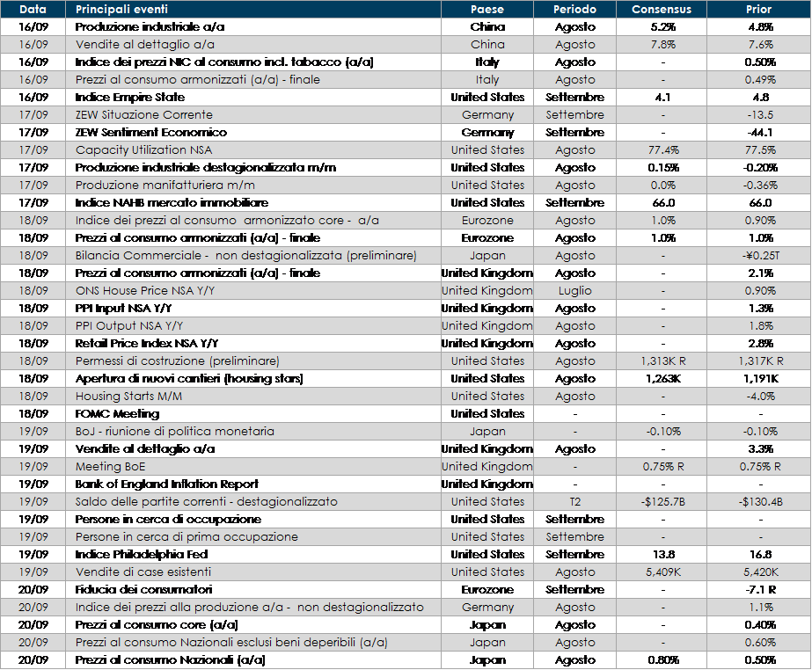
Task: Click the ZEW Situazione Corrente event
Action: pos(143,115)
